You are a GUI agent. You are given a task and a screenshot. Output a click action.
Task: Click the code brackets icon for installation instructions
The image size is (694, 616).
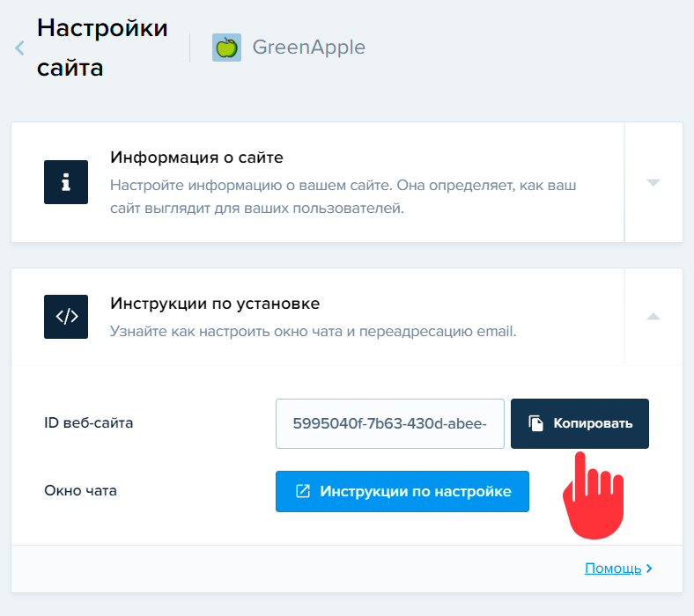66,317
